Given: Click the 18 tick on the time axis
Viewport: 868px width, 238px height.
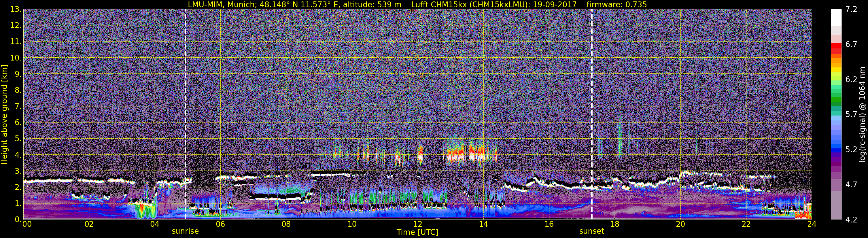Looking at the screenshot, I should click(x=614, y=224).
